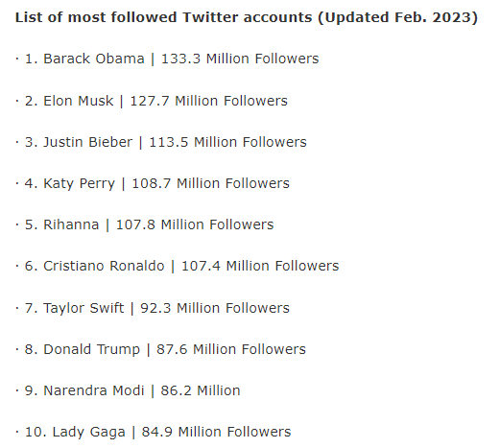Click the 133.3 Million Followers text
The image size is (500, 448).
coord(240,59)
